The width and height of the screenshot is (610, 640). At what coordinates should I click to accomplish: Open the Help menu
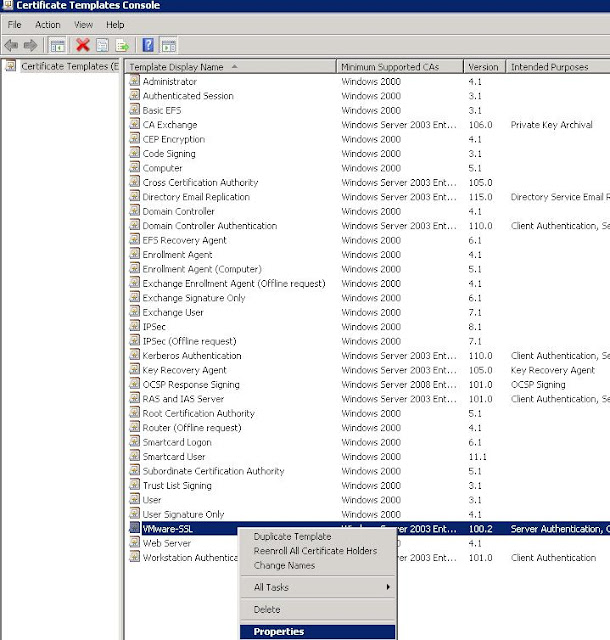click(115, 25)
